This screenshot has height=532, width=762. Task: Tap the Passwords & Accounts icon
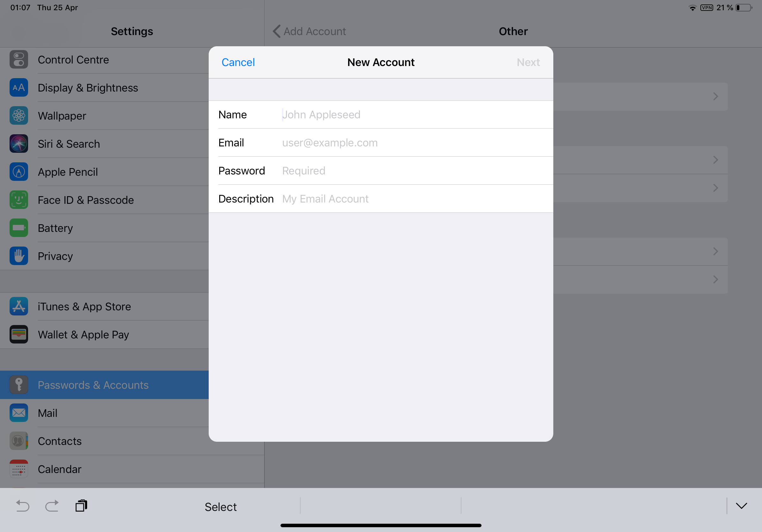tap(19, 385)
